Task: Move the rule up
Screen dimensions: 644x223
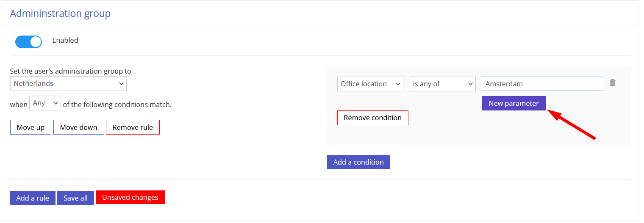Action: click(31, 127)
